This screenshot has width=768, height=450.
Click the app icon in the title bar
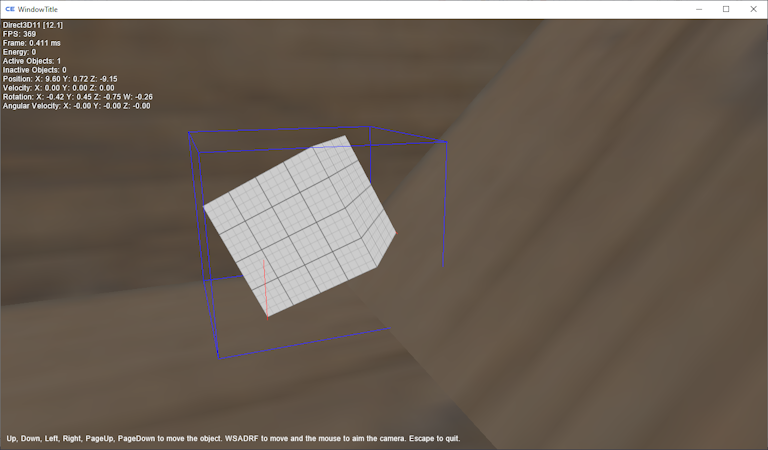(x=10, y=9)
